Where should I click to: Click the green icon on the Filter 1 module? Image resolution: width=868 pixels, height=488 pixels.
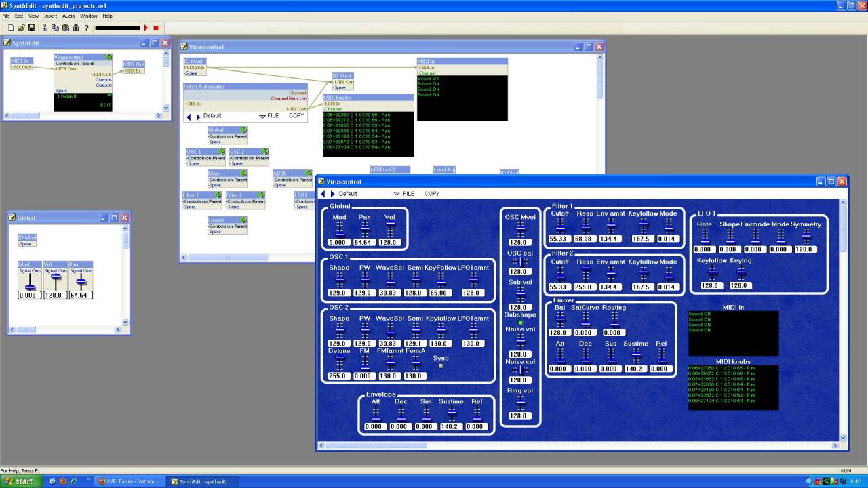pyautogui.click(x=218, y=195)
